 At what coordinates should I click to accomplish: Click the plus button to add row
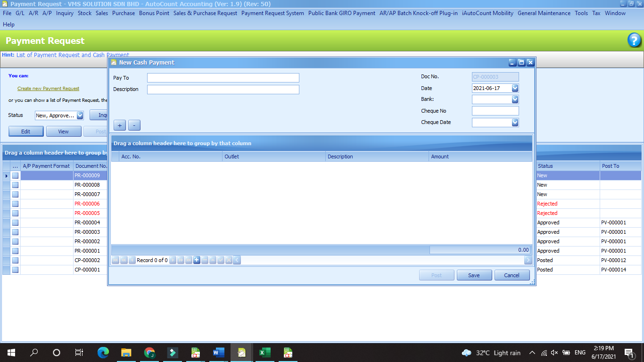[120, 125]
